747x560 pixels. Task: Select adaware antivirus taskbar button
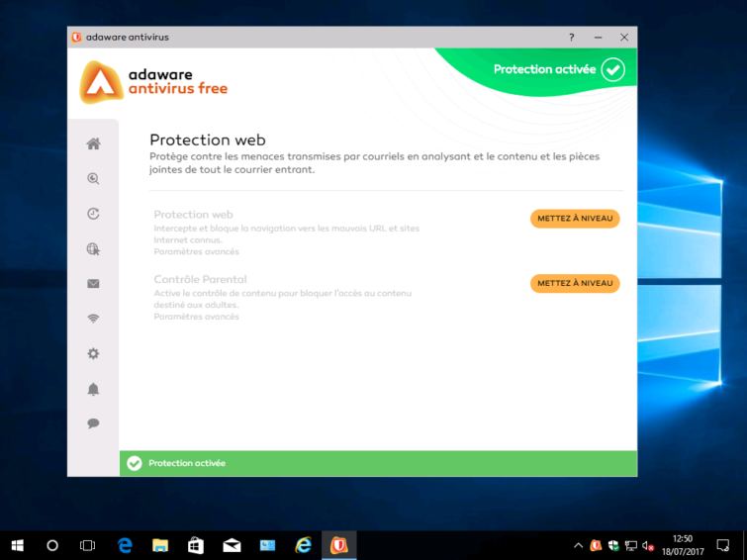click(339, 545)
